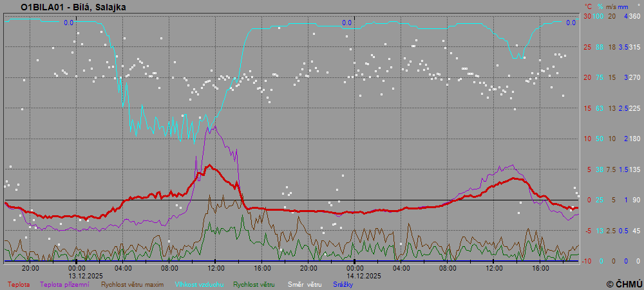Select the purple Teplota přízemní legend label
The width and height of the screenshot is (644, 290).
coord(64,284)
